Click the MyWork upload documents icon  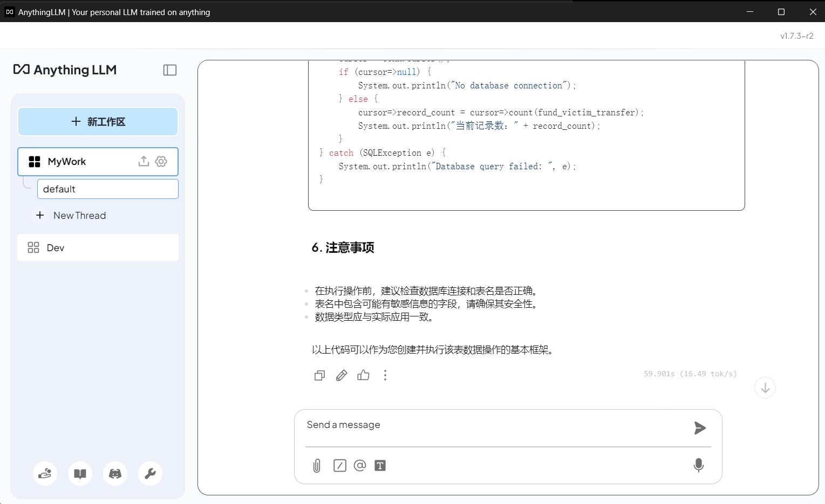point(144,161)
